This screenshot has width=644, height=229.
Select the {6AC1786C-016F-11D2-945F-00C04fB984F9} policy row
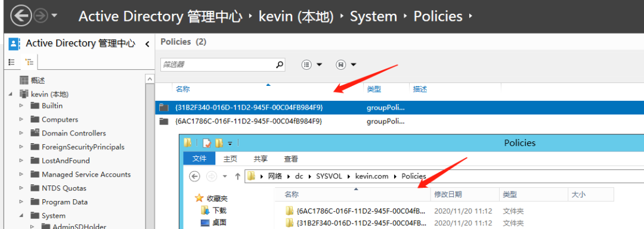pos(399,121)
